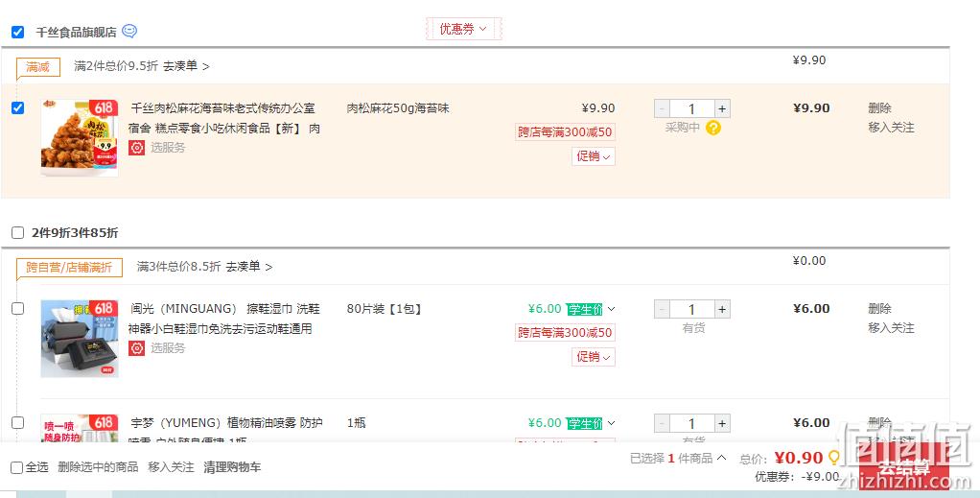Click the 去结算 checkout button

pos(903,468)
